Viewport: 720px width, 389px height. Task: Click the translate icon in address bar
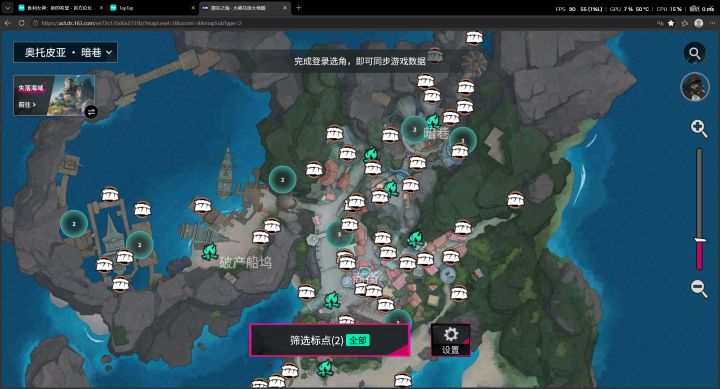tap(660, 23)
